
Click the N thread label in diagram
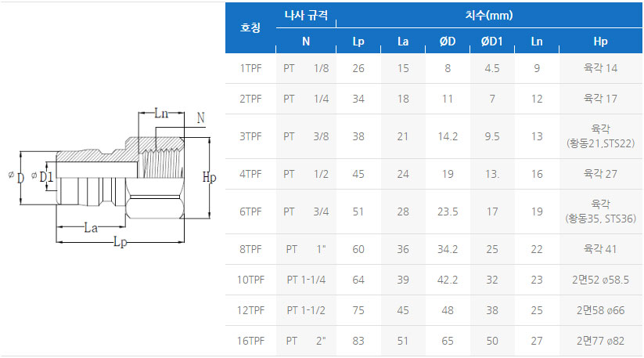(200, 118)
